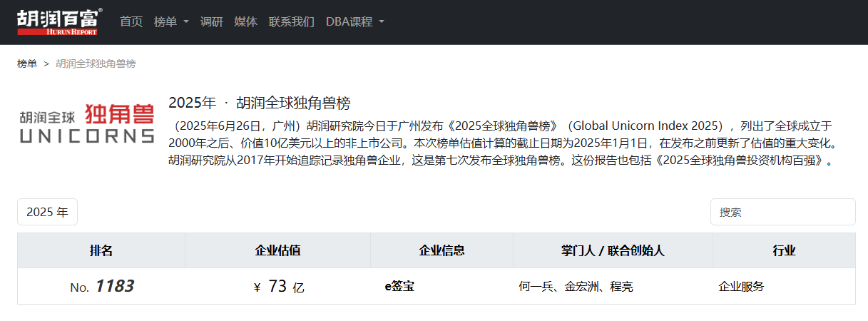Open the e签宝 company entry
This screenshot has width=868, height=321.
[399, 287]
